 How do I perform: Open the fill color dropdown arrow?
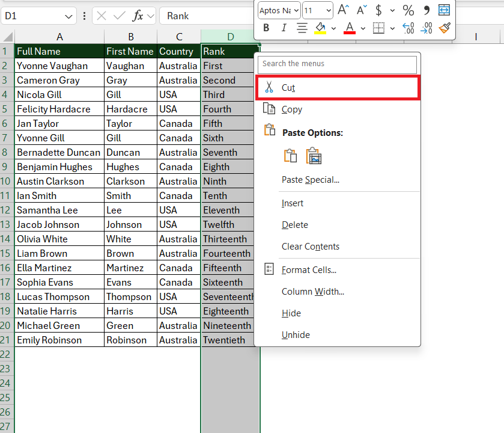point(334,28)
